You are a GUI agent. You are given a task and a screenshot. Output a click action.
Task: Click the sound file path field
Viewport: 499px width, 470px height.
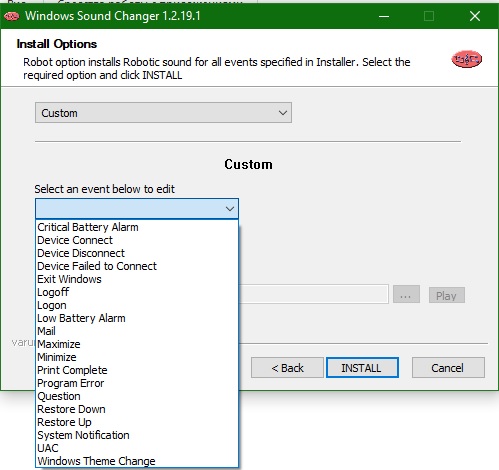coord(313,294)
